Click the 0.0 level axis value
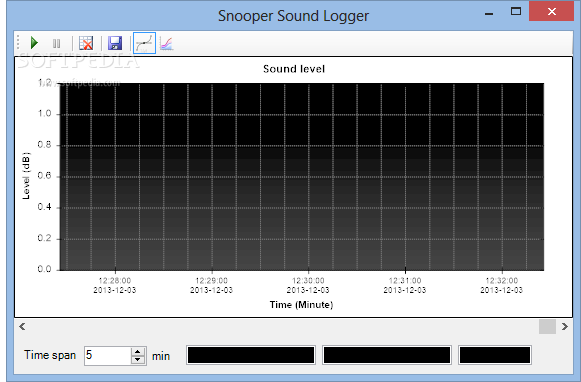 pyautogui.click(x=44, y=269)
